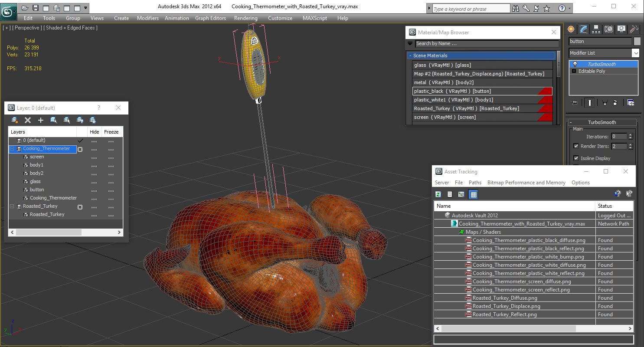
Task: Click Table View icon in Asset Tracking
Action: point(474,194)
